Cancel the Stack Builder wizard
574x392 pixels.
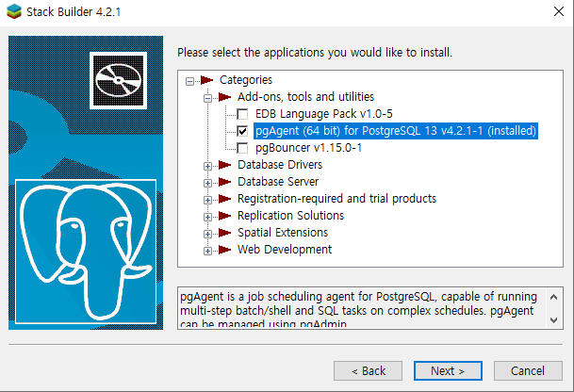(x=528, y=370)
